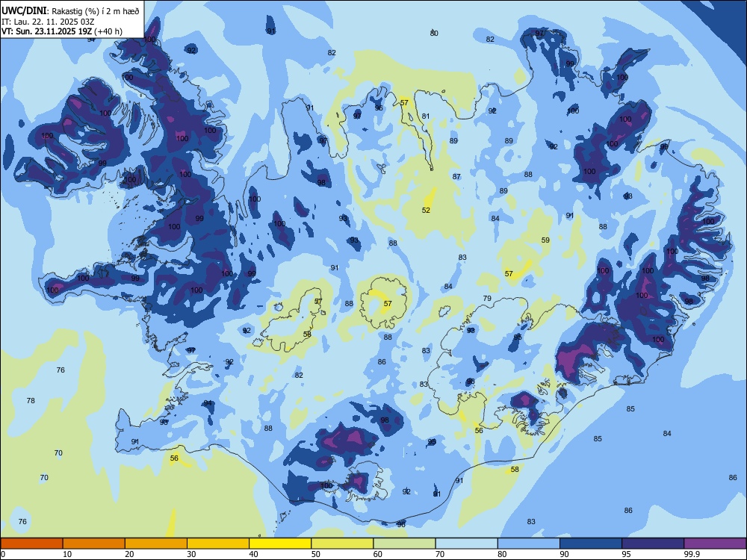Click the light blue 70–80 legend swatch
This screenshot has height=560, width=747.
(466, 544)
